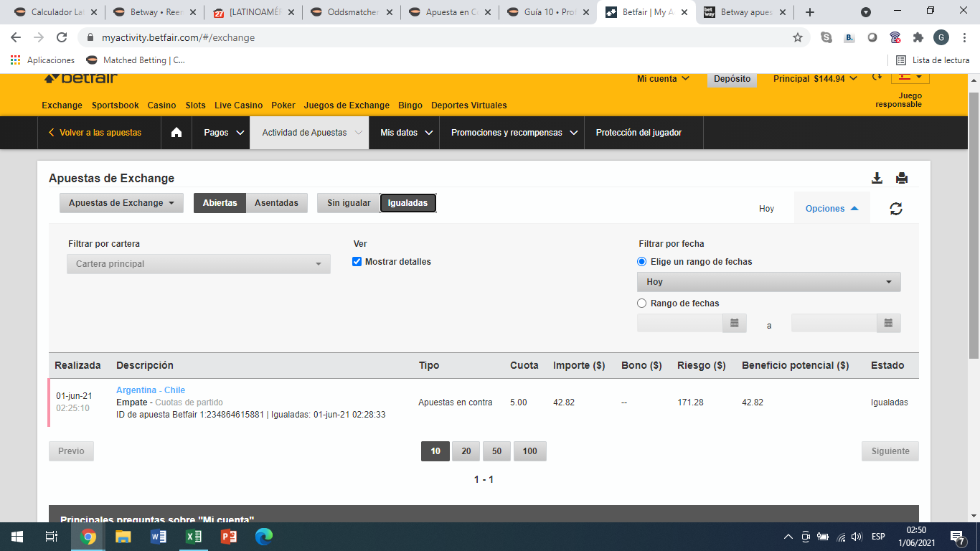980x551 pixels.
Task: Open the Hoy date range dropdown
Action: point(769,282)
